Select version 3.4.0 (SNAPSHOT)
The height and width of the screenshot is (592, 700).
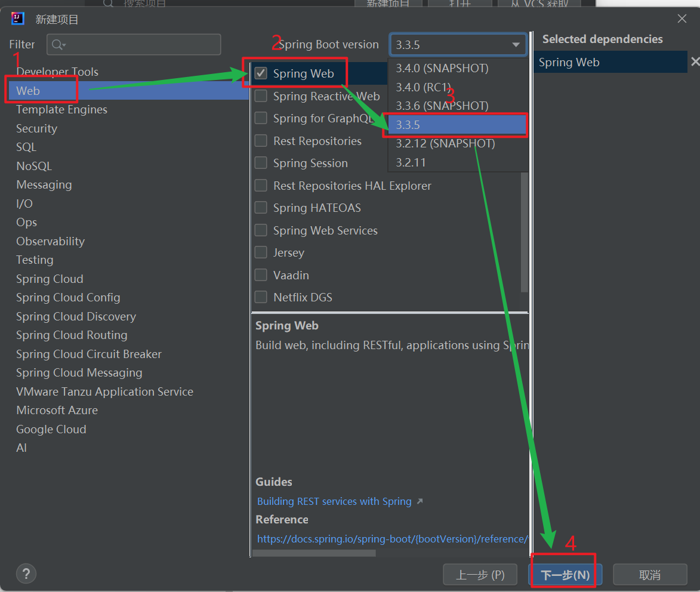[x=458, y=68]
